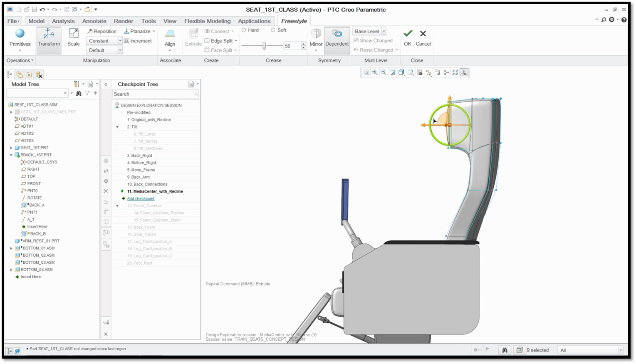Collapse the BACK_1ST.PRT tree node
Image resolution: width=636 pixels, height=364 pixels.
pyautogui.click(x=11, y=155)
